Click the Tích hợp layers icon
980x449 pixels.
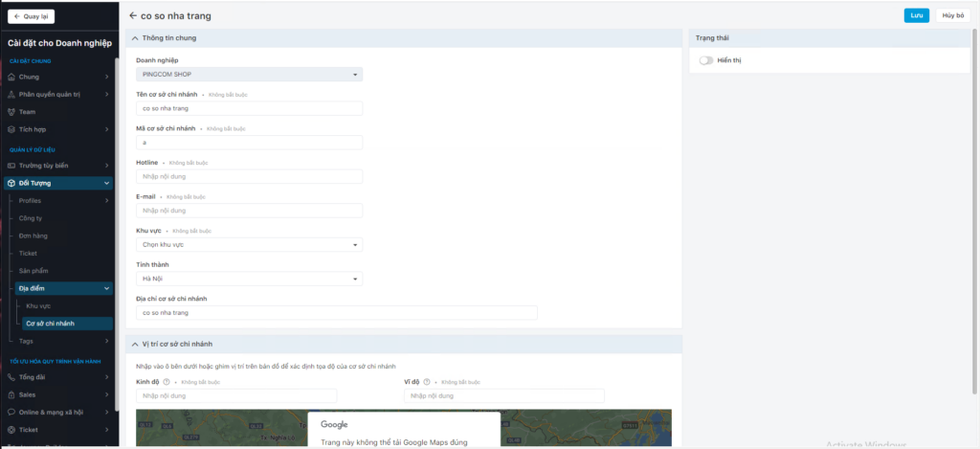pos(11,129)
